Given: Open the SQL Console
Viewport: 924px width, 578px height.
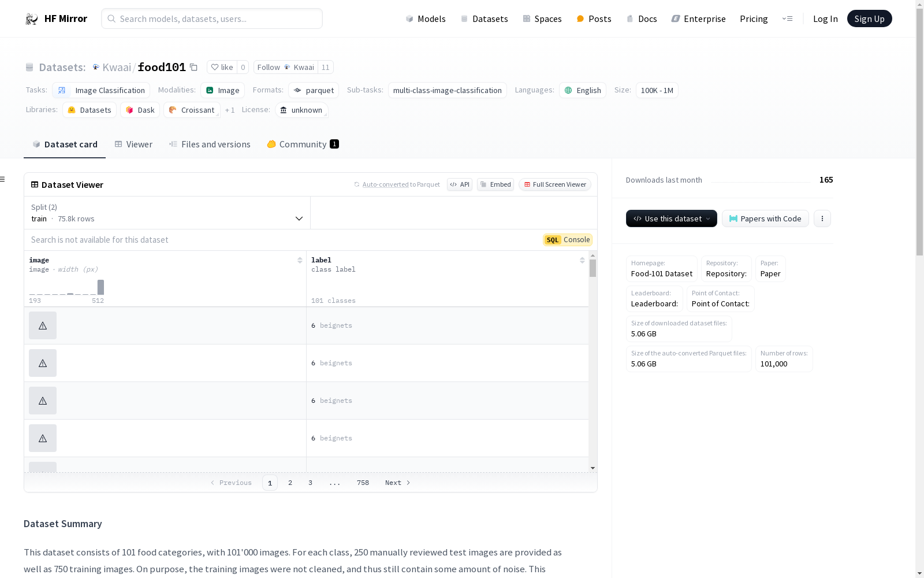Looking at the screenshot, I should [x=568, y=240].
